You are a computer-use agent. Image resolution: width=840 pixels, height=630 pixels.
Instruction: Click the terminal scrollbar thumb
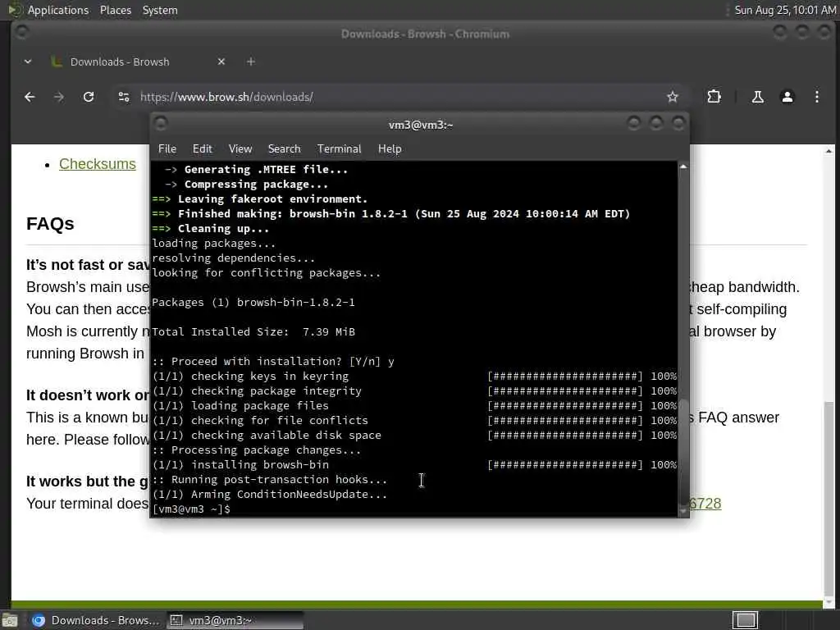click(683, 452)
